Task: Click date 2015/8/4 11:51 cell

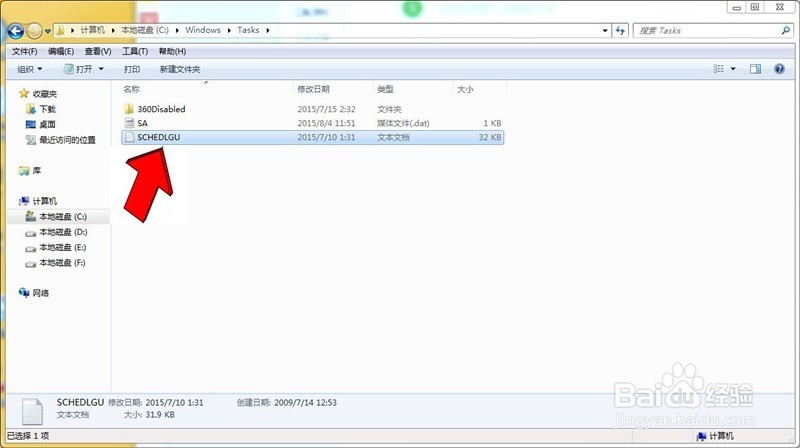Action: tap(327, 123)
